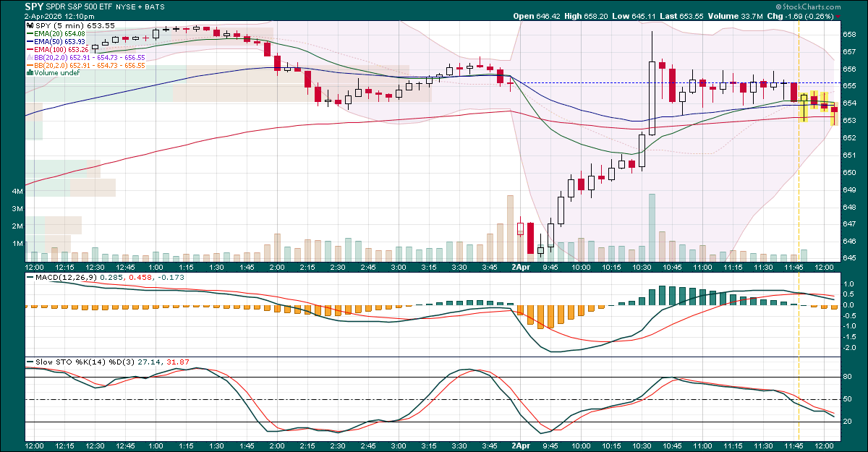Click the 2Apr date label under the price panel
The height and width of the screenshot is (452, 868).
pyautogui.click(x=522, y=267)
